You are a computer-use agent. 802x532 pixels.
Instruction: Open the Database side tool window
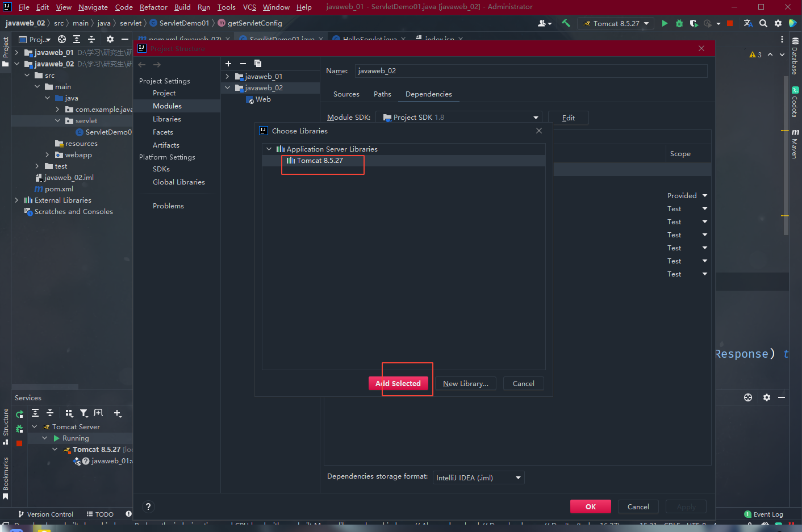click(795, 56)
